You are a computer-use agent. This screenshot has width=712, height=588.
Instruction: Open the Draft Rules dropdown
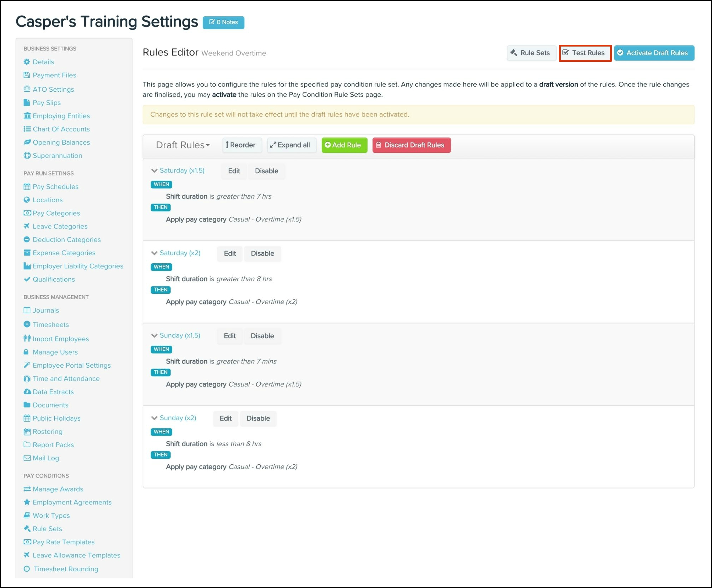click(183, 145)
